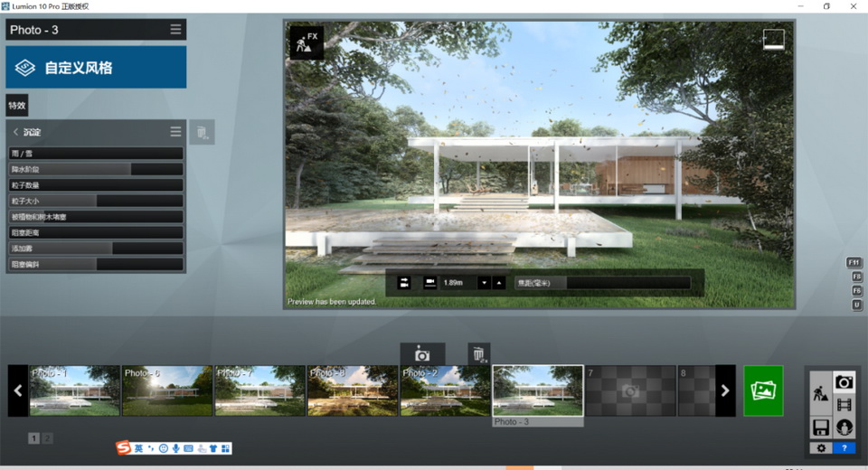Click the floppy disk save icon
The image size is (868, 470).
(821, 427)
